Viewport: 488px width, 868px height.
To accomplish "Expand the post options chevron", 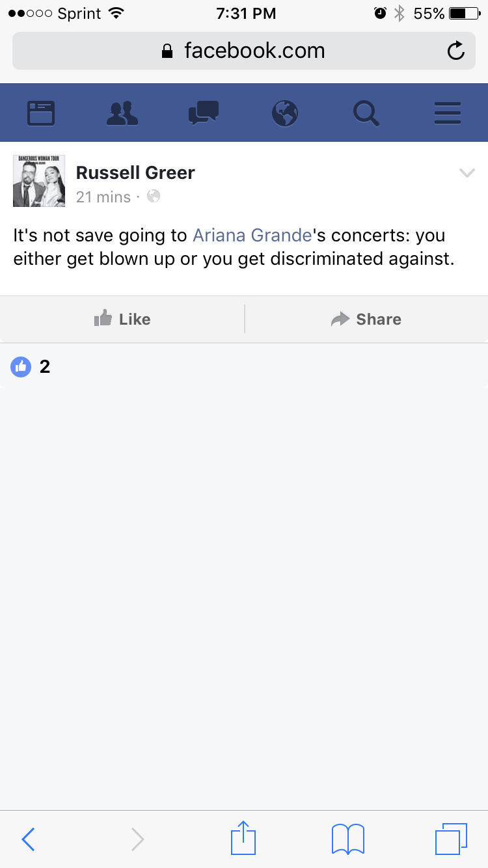I will [467, 173].
